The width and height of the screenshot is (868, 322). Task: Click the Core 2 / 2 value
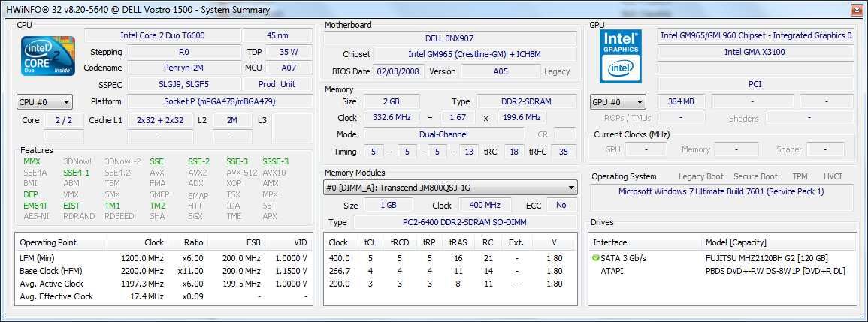(x=64, y=120)
